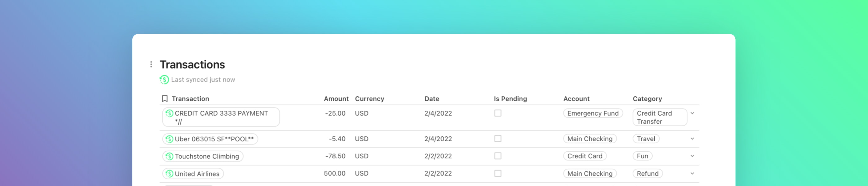Click the Transactions title
The width and height of the screenshot is (868, 186).
tap(192, 64)
